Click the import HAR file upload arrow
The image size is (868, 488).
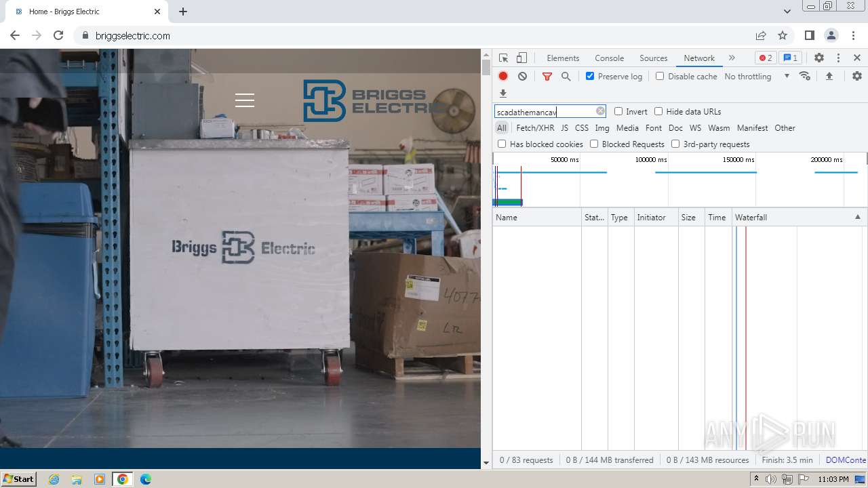click(829, 77)
